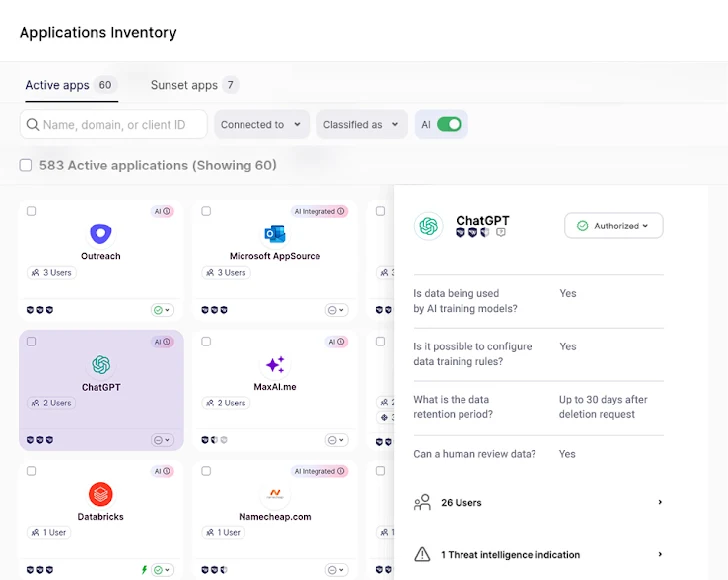Open the Authorized status dropdown for ChatGPT
This screenshot has width=728, height=580.
click(613, 226)
